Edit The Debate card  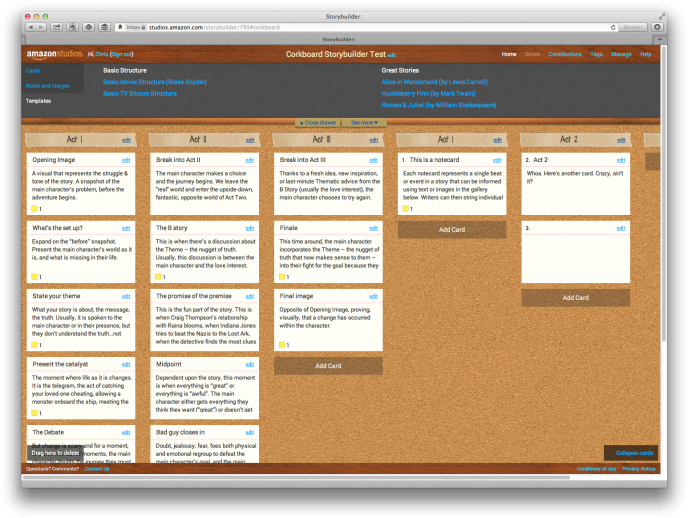126,432
